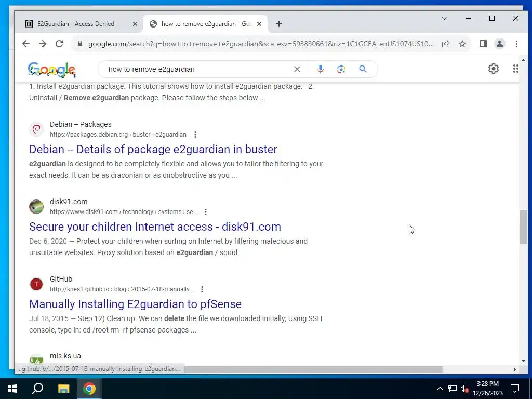This screenshot has height=399, width=532.
Task: Click the www.disk91.com breadcrumb URL
Action: (124, 212)
